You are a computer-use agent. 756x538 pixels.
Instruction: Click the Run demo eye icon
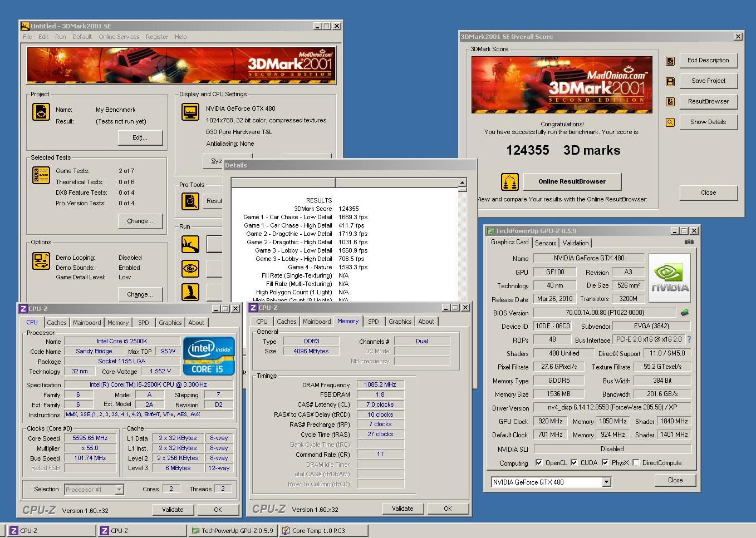[190, 268]
